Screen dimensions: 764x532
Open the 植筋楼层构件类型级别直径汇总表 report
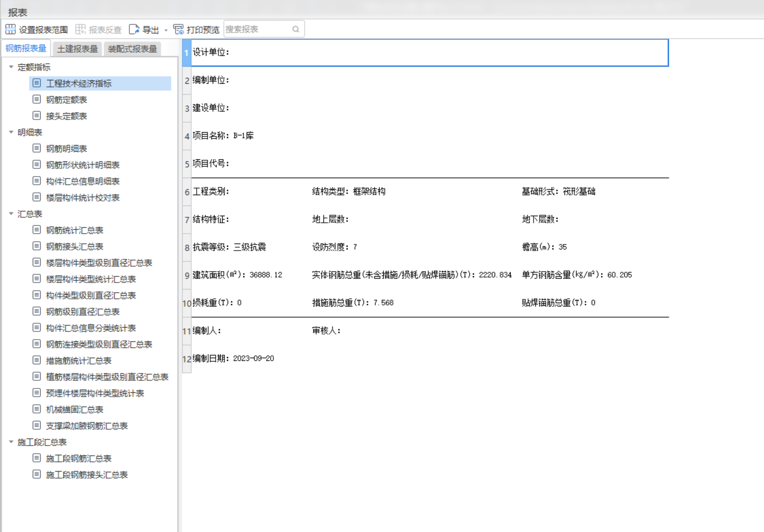coord(107,377)
